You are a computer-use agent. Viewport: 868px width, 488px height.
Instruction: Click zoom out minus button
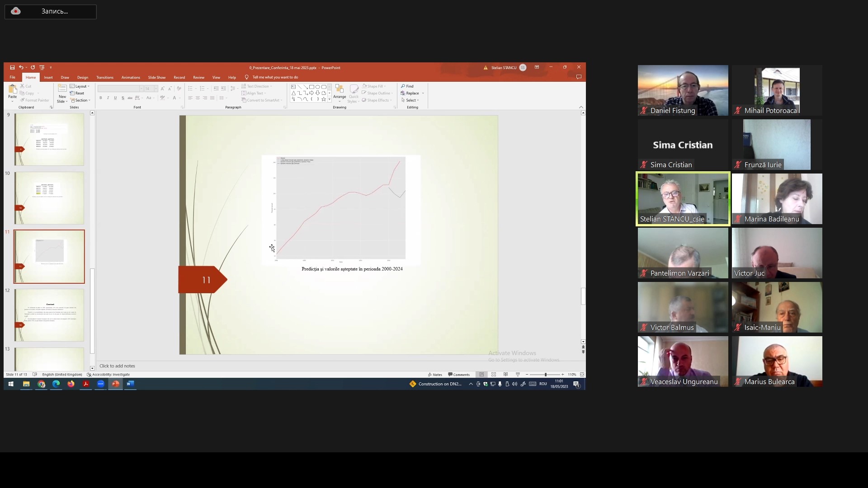[527, 375]
